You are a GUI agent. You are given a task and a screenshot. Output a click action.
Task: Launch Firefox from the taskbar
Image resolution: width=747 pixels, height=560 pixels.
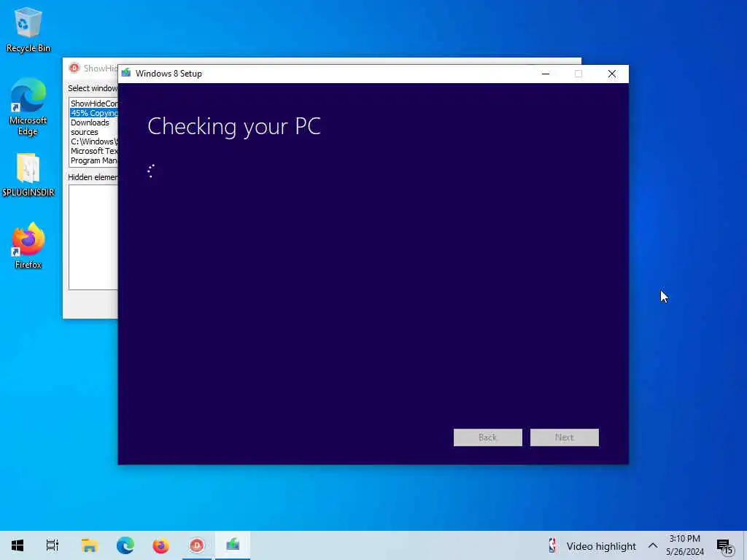coord(161,545)
